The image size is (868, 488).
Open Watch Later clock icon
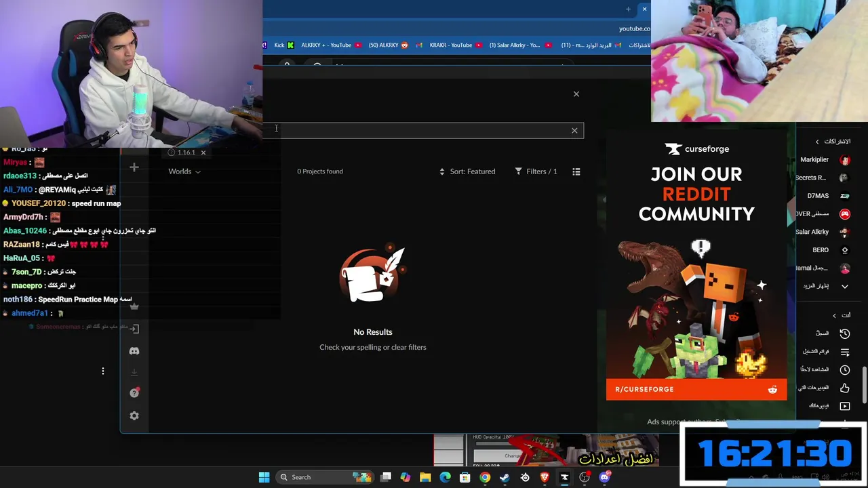[x=845, y=370]
